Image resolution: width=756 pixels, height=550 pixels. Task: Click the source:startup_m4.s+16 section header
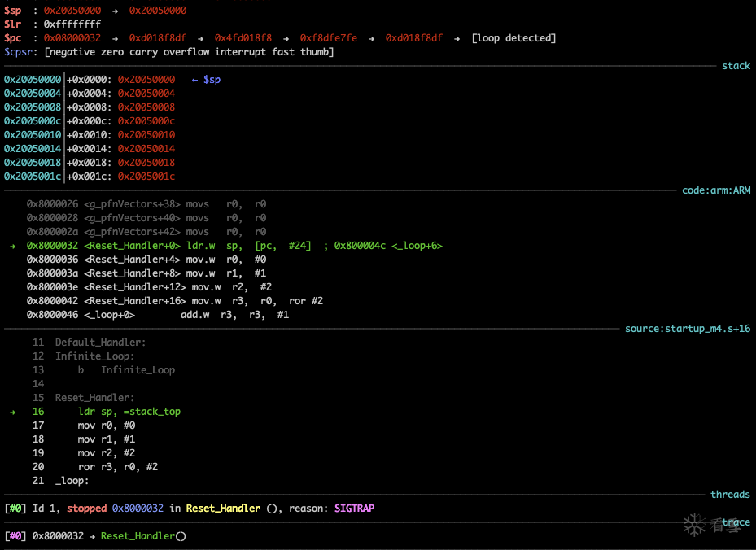[x=687, y=329]
